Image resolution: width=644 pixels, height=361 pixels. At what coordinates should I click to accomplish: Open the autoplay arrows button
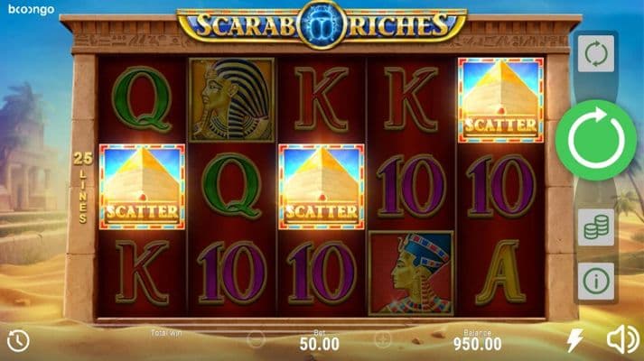tap(596, 53)
